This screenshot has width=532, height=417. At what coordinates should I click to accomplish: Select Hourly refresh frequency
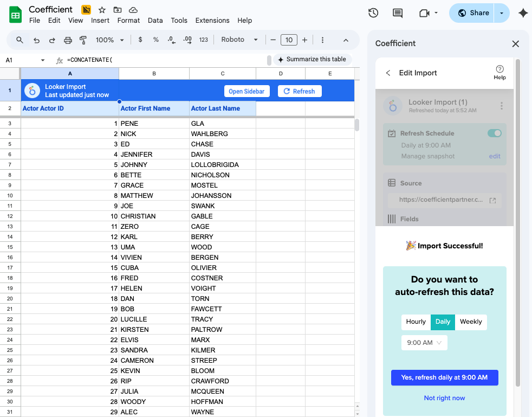[416, 322]
